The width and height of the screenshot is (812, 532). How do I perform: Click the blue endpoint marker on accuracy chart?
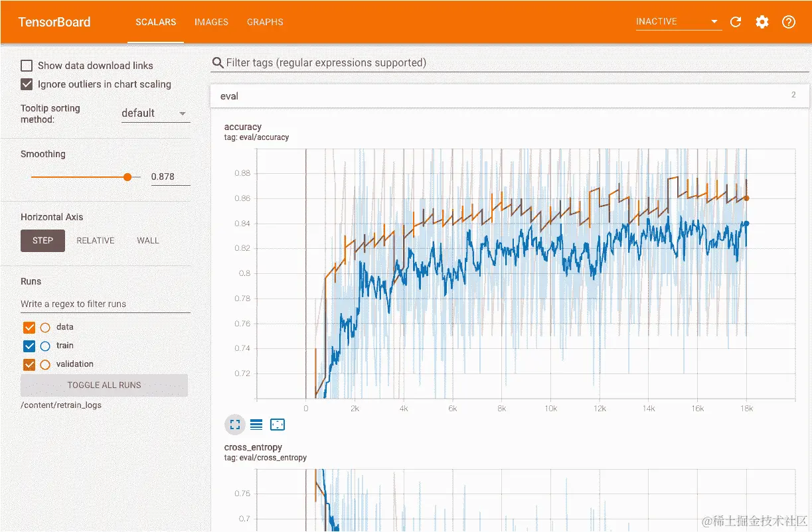(746, 224)
